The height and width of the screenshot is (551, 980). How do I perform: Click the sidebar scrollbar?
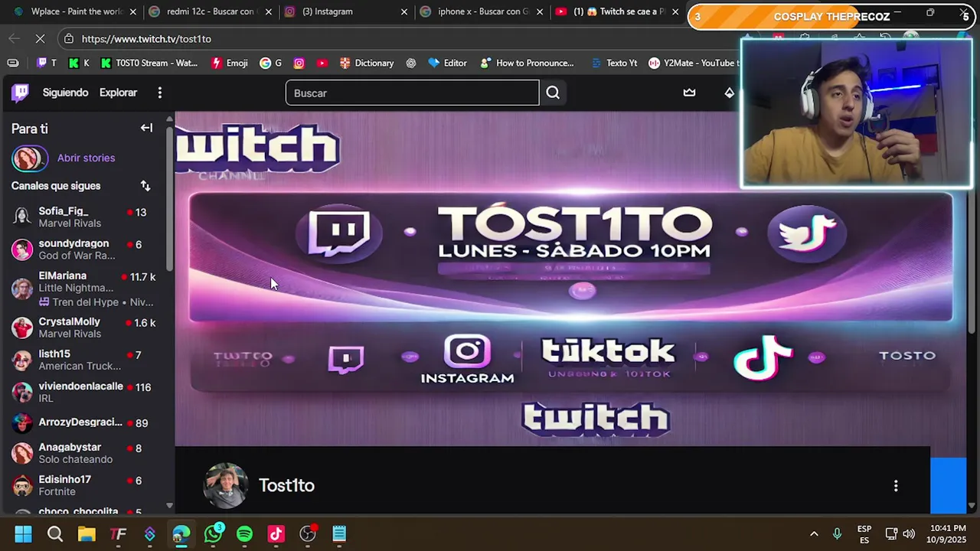click(170, 199)
